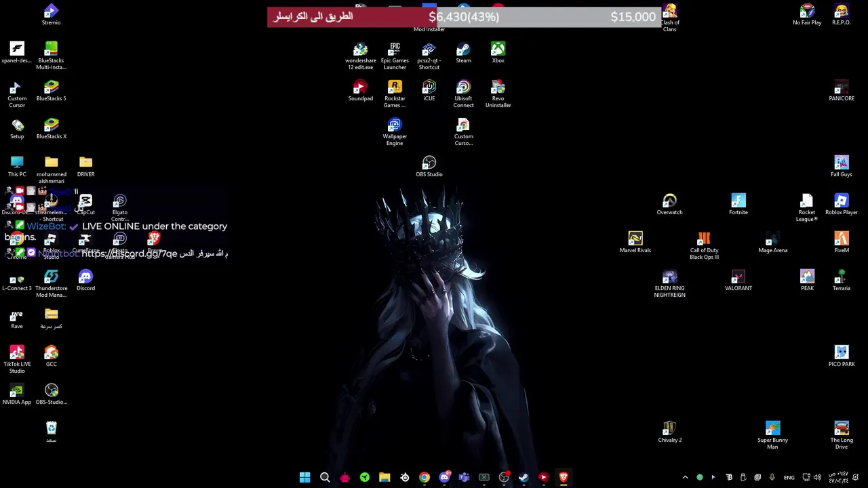Launch the Overwatch shortcut
This screenshot has width=868, height=488.
669,205
